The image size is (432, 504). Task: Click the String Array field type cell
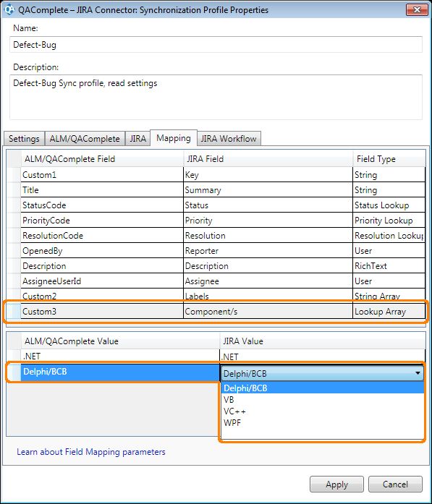(389, 296)
